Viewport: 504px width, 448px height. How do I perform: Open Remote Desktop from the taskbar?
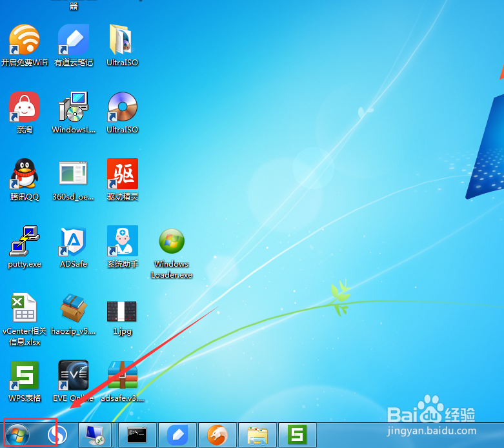(x=95, y=435)
